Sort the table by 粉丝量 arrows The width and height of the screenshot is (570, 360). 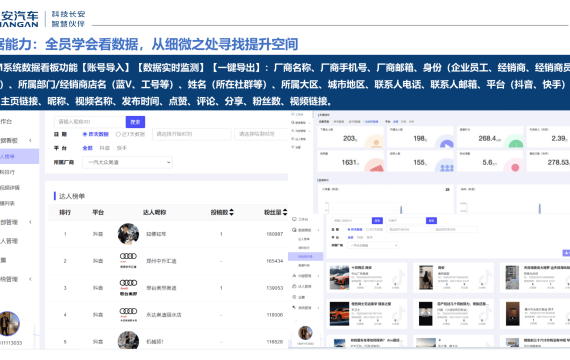coord(285,212)
